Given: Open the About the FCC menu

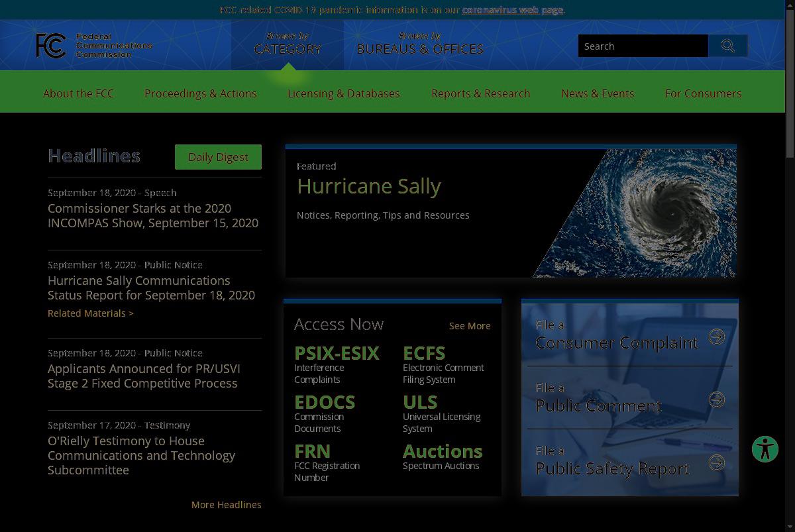Looking at the screenshot, I should click(78, 93).
